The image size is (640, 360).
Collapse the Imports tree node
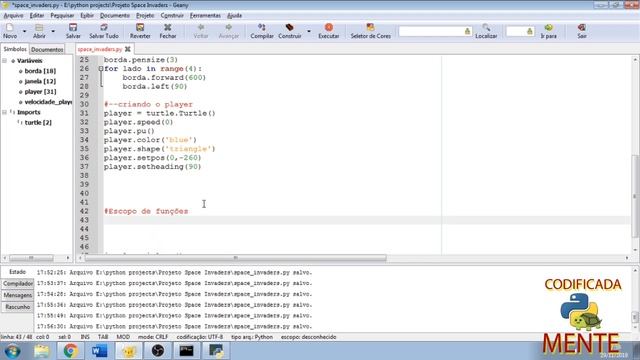tap(5, 112)
